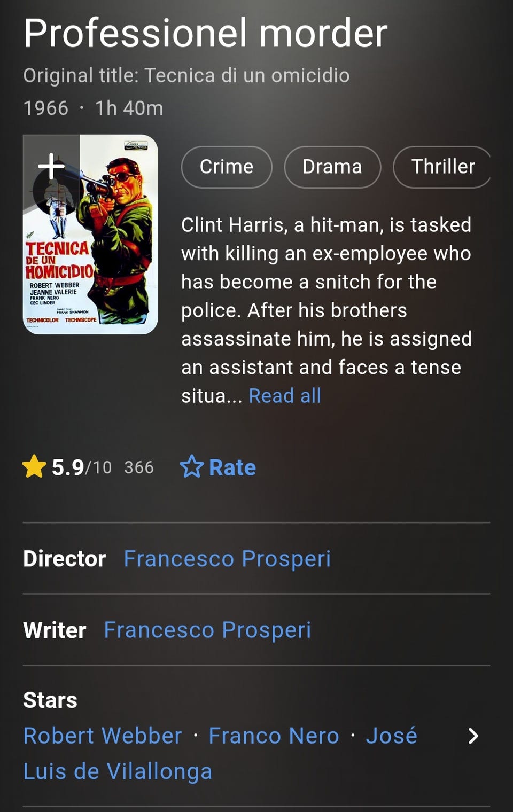Add movie to watchlist using plus icon
Viewport: 513px width, 812px height.
[51, 166]
